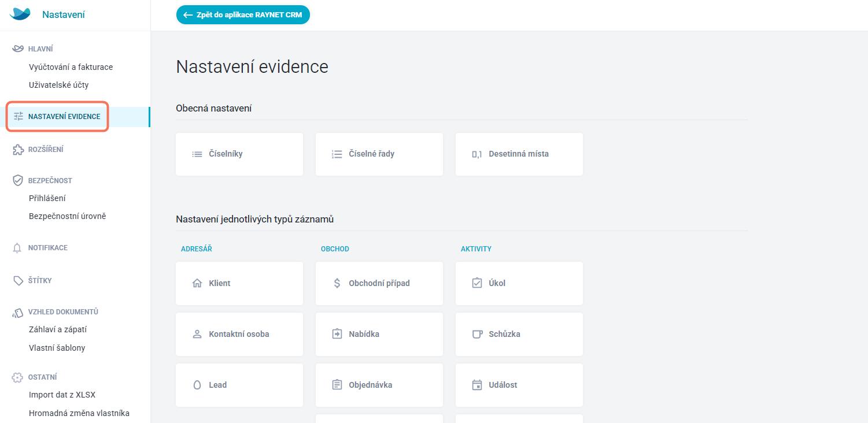
Task: Click the Desetinná místa decimal icon
Action: click(x=477, y=154)
